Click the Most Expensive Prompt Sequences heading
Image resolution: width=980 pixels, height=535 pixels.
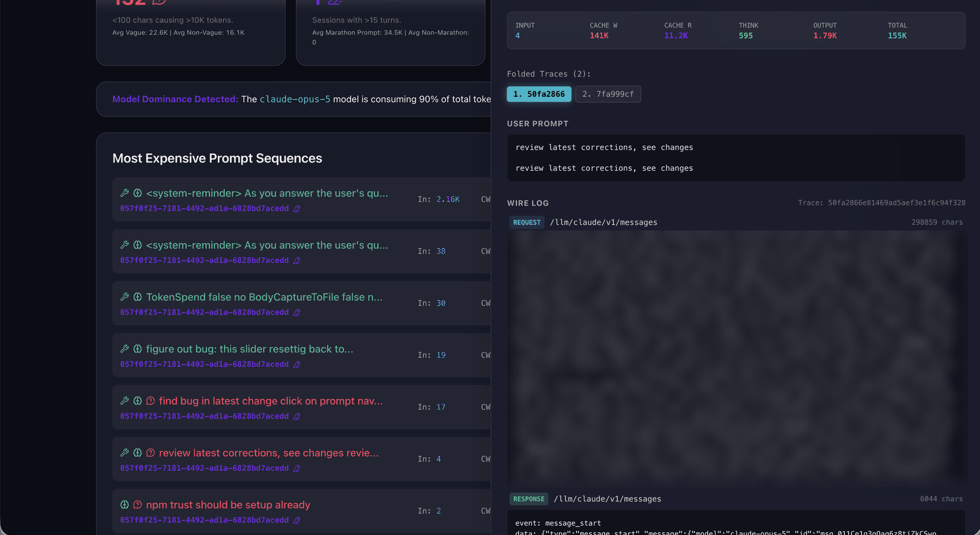[217, 158]
